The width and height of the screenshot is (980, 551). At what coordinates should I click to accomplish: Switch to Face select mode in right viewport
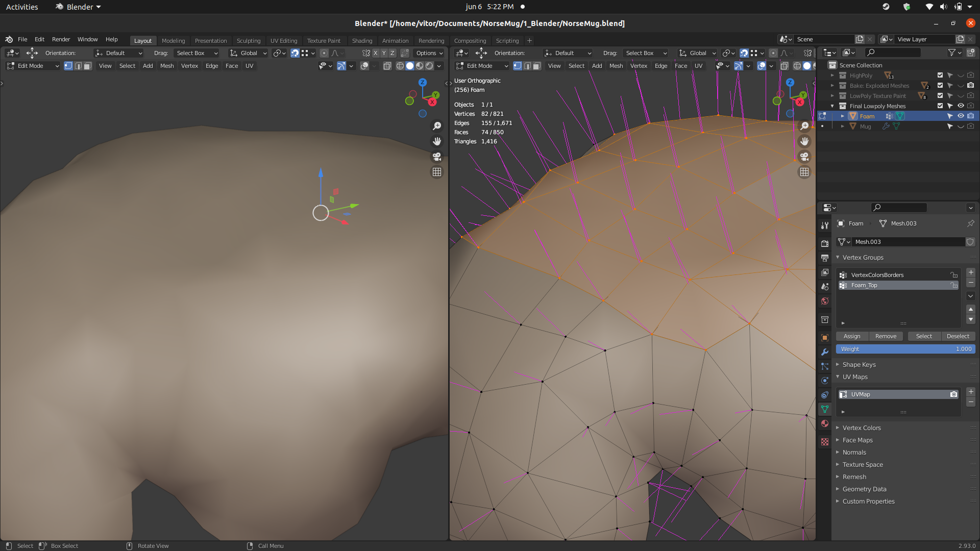pyautogui.click(x=536, y=66)
